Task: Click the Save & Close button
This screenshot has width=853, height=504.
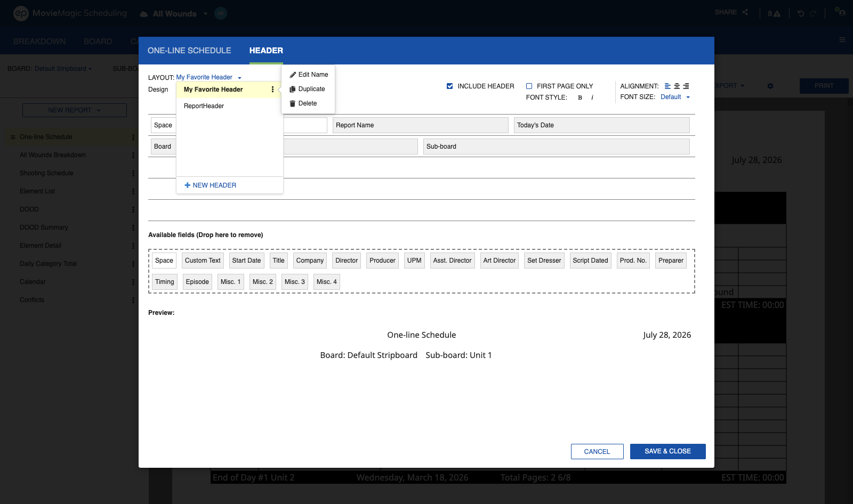Action: click(x=667, y=451)
